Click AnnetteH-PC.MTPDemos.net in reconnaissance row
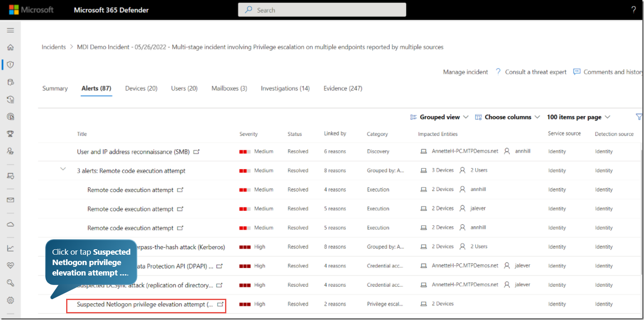 tap(465, 151)
